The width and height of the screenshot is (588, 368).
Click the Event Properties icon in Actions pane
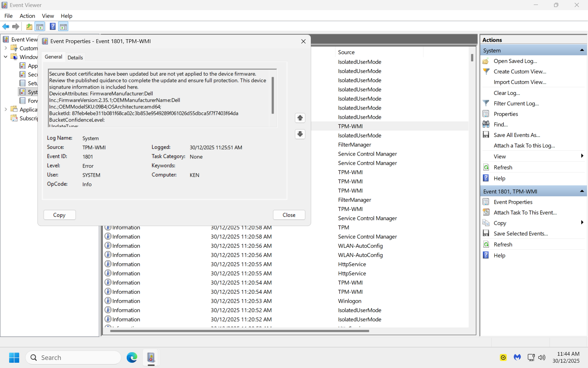click(x=486, y=202)
